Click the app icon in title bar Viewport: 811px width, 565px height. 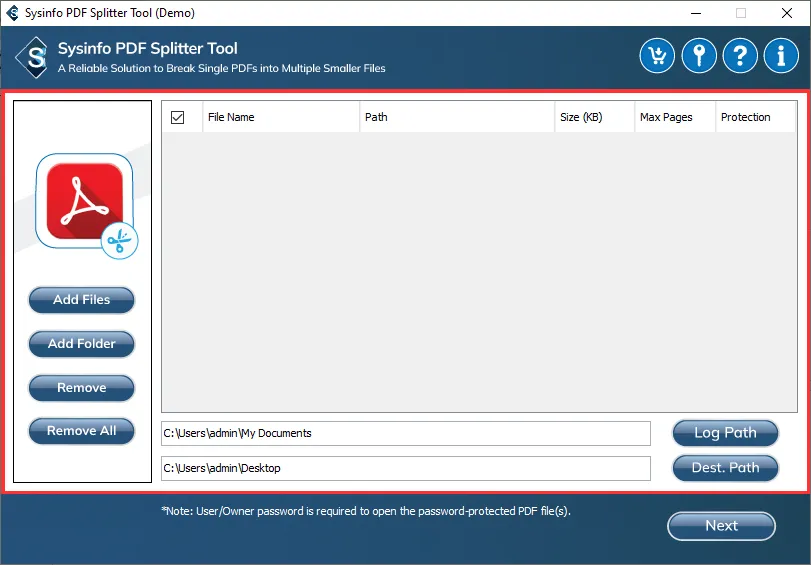(x=12, y=13)
